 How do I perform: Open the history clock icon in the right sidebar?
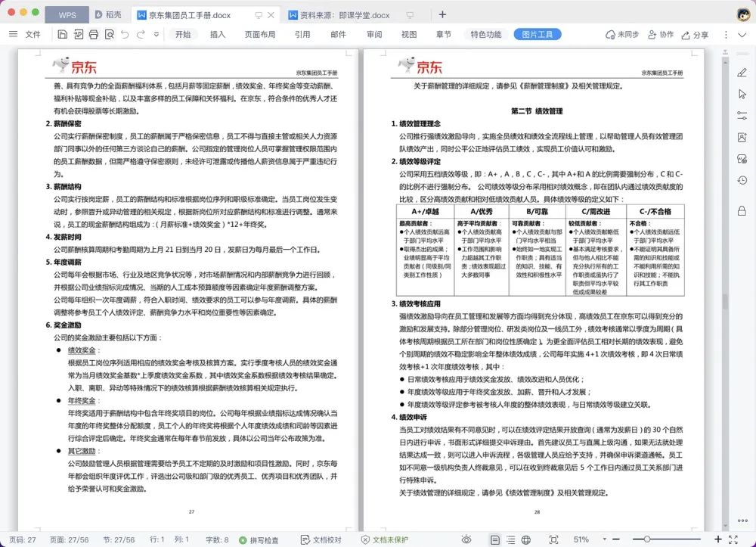(742, 180)
